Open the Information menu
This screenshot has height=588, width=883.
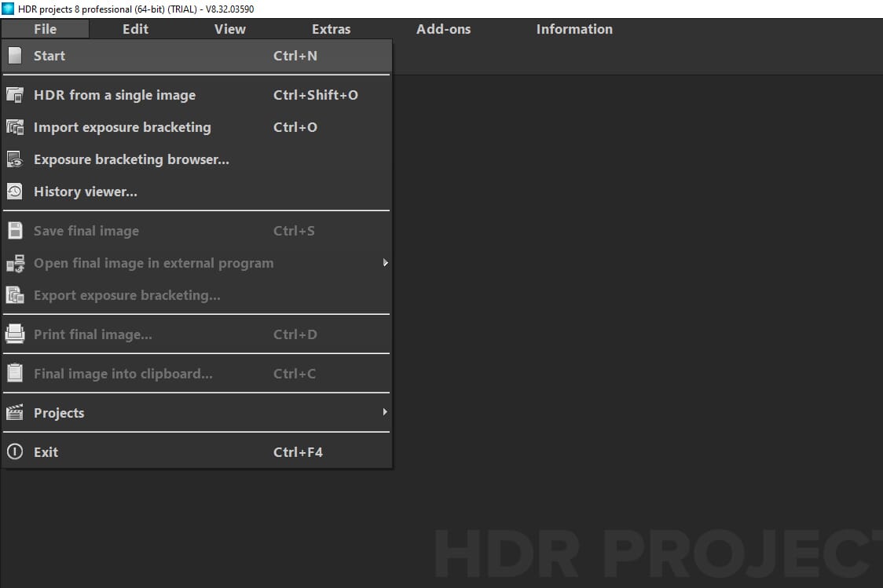pos(573,29)
